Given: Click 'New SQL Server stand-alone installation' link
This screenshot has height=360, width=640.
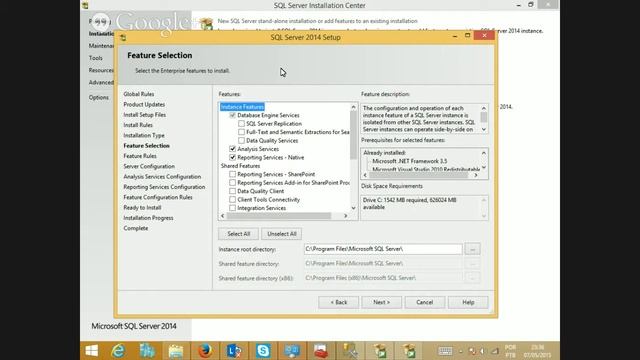Looking at the screenshot, I should tap(318, 21).
